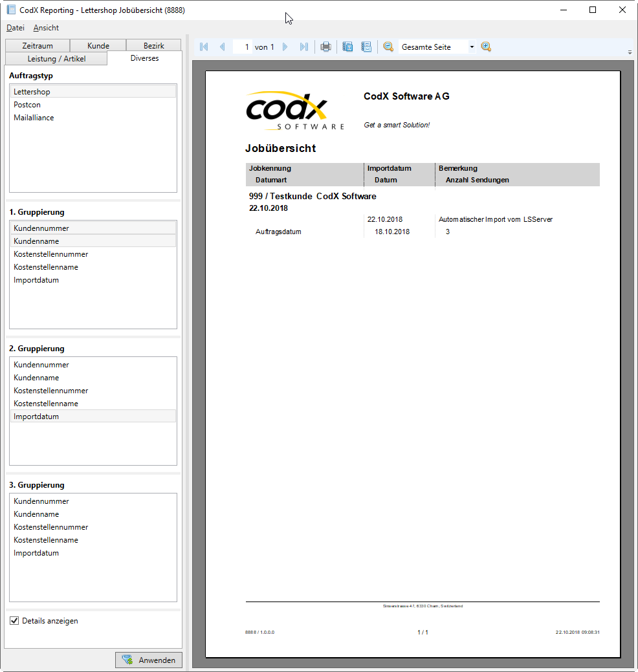Select Kundennummer in 1. Gruppierung
This screenshot has height=672, width=638.
coord(93,228)
